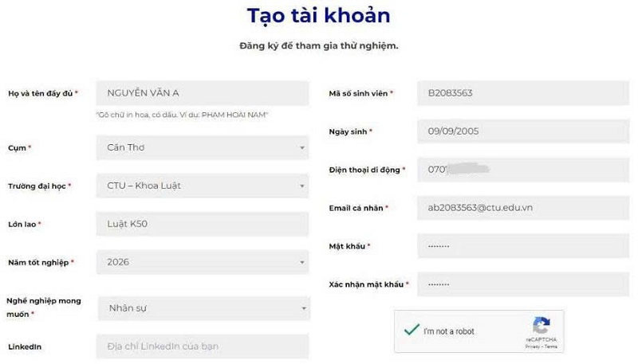Open the reCAPTCHA Privacy link
The height and width of the screenshot is (364, 638).
532,346
